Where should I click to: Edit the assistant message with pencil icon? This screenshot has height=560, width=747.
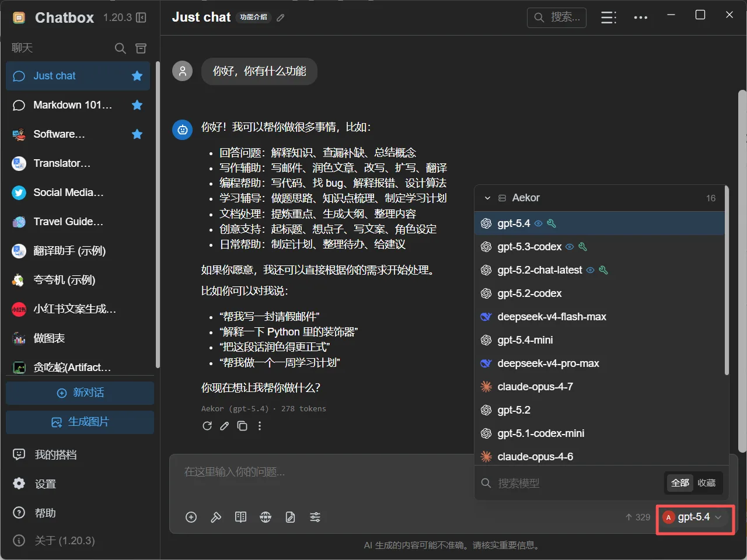(x=225, y=426)
